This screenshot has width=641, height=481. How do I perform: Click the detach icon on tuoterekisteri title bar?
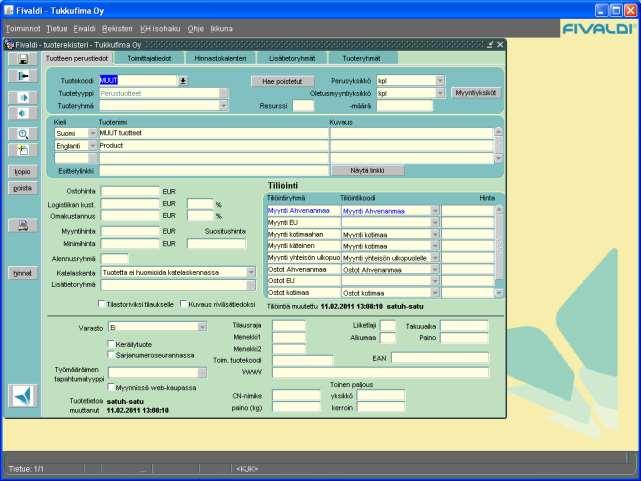[x=490, y=45]
